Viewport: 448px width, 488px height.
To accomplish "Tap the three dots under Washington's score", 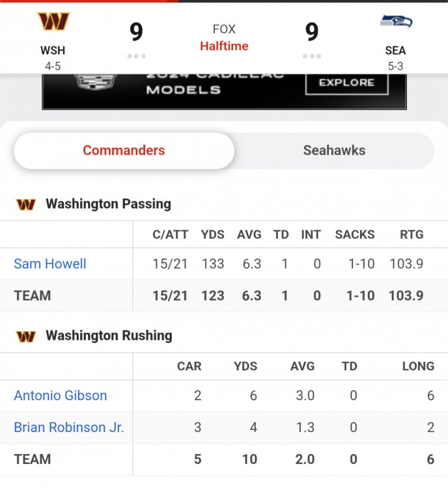I will (136, 57).
